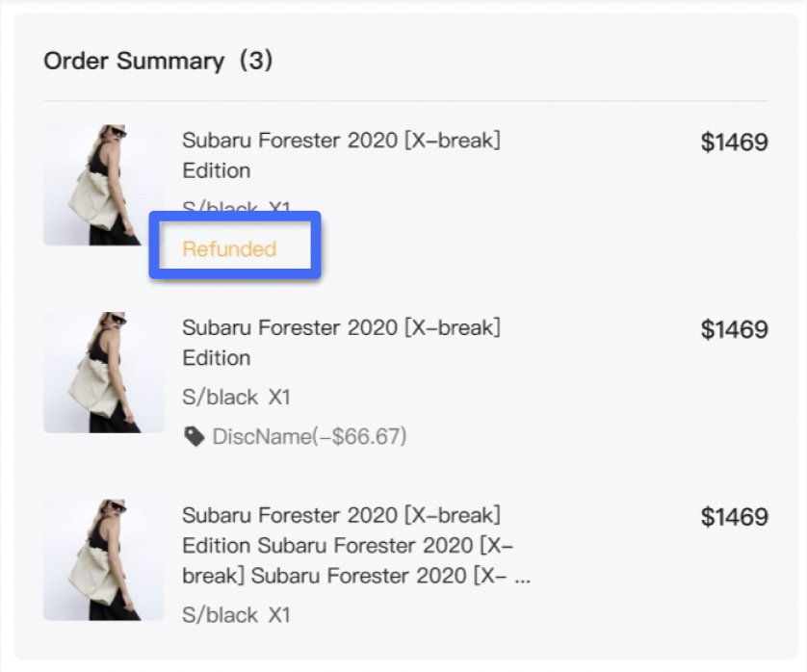Click the DiscName(-$66.67) discount text
Viewport: 807px width, 672px height.
(309, 437)
